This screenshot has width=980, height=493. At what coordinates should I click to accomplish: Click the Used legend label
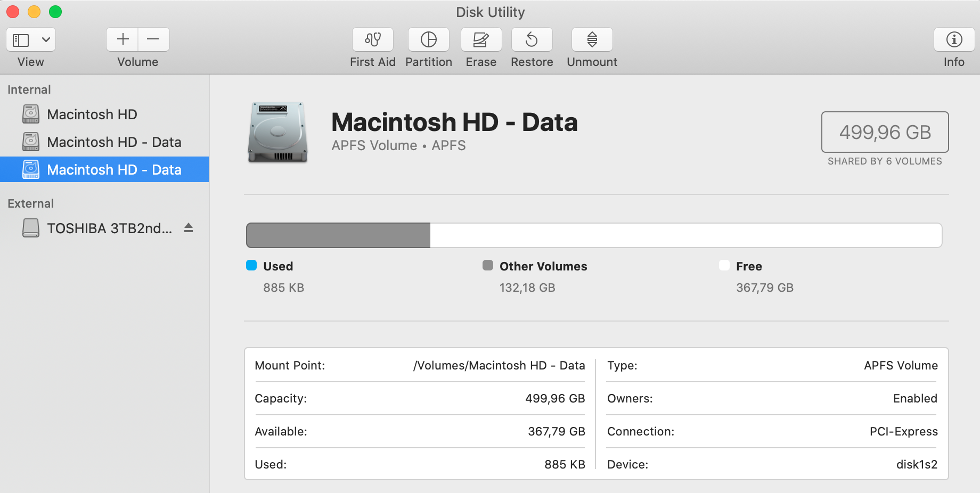[278, 266]
